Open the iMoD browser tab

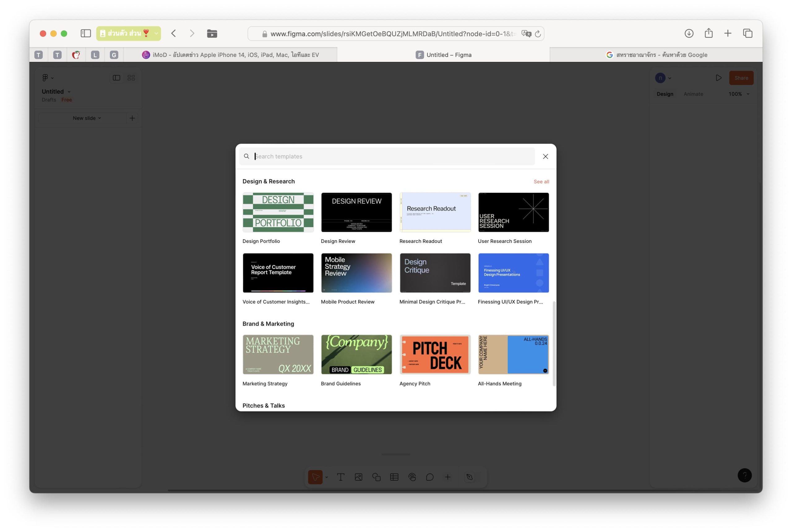point(231,55)
